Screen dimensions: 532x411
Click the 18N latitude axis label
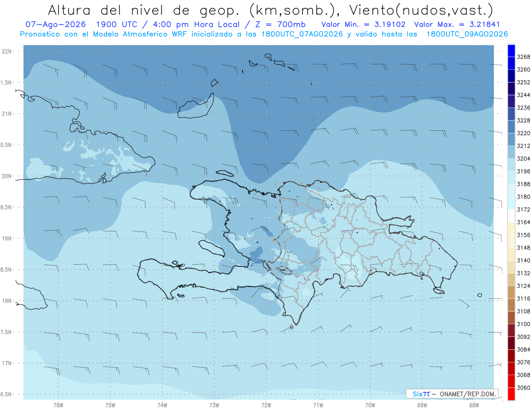(7, 301)
